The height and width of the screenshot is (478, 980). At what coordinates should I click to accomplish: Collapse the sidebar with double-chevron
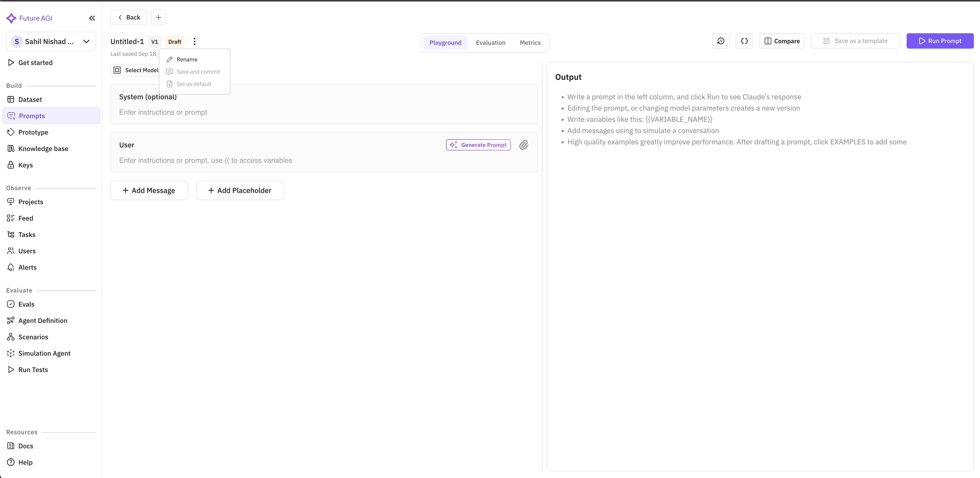tap(92, 18)
